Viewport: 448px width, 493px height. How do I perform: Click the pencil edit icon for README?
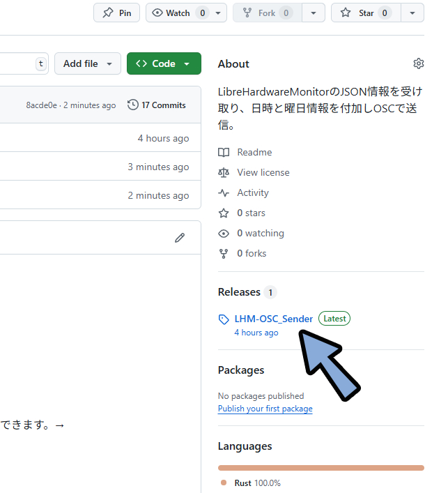click(180, 238)
